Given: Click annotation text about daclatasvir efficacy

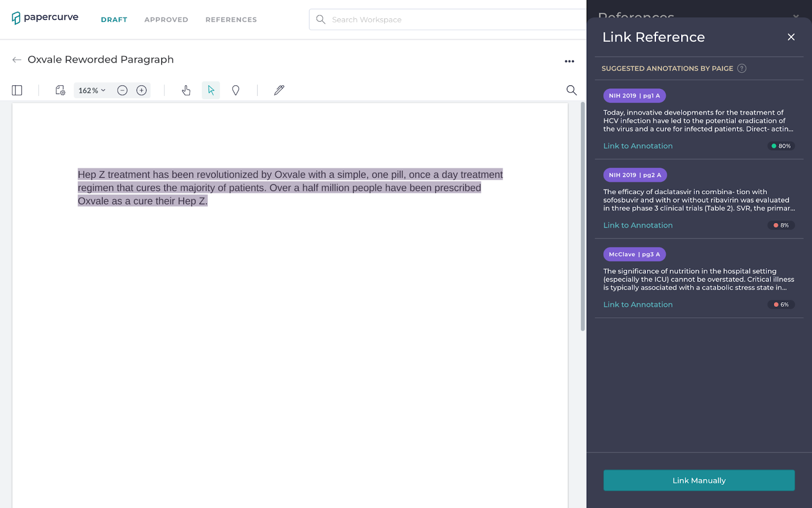Looking at the screenshot, I should 698,200.
